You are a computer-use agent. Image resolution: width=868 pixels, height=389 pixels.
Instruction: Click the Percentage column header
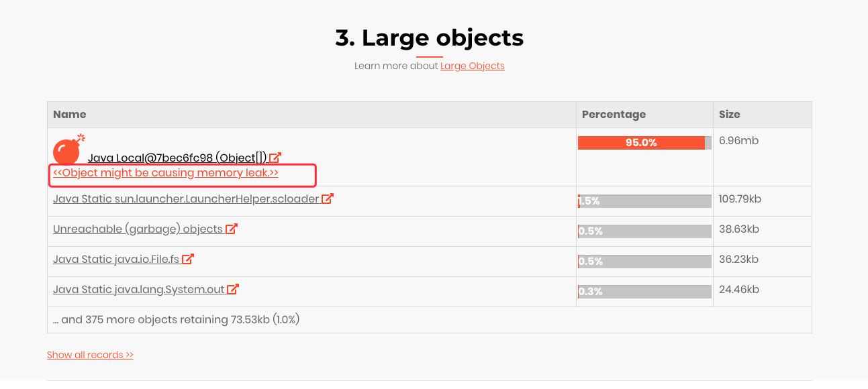tap(614, 115)
